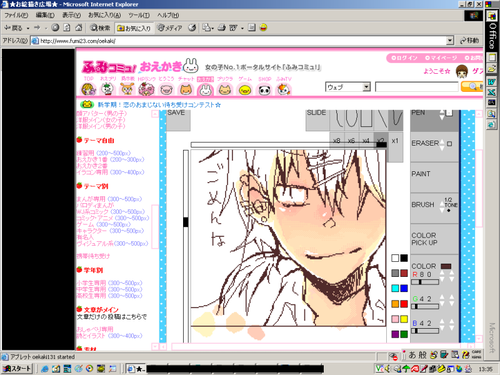Click the PEN size stepper arrows
The height and width of the screenshot is (375, 500).
click(442, 114)
